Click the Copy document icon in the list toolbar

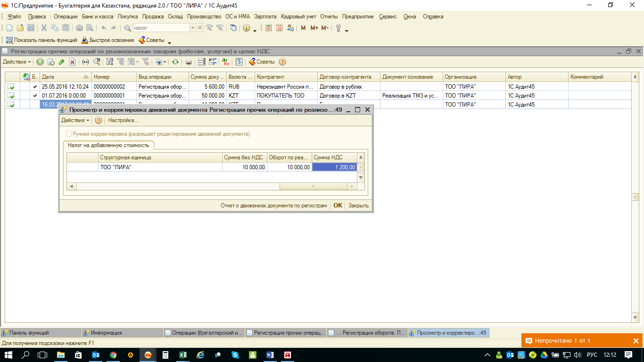pyautogui.click(x=51, y=62)
